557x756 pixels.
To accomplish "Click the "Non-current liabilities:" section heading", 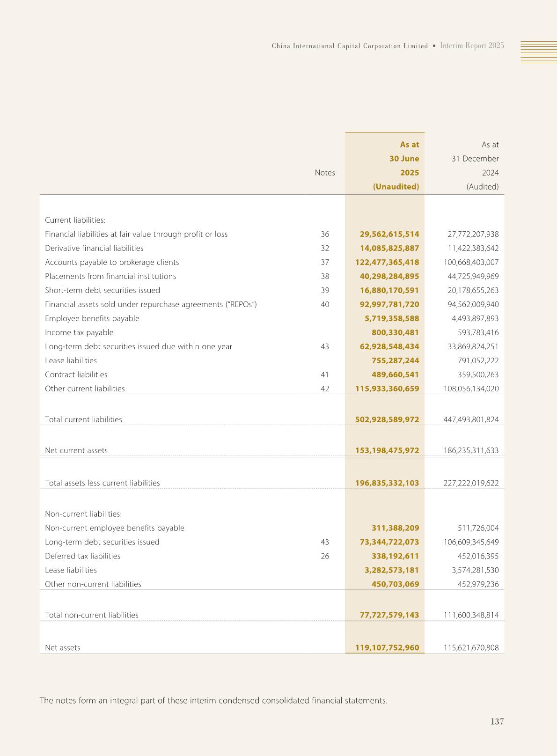I will (83, 514).
